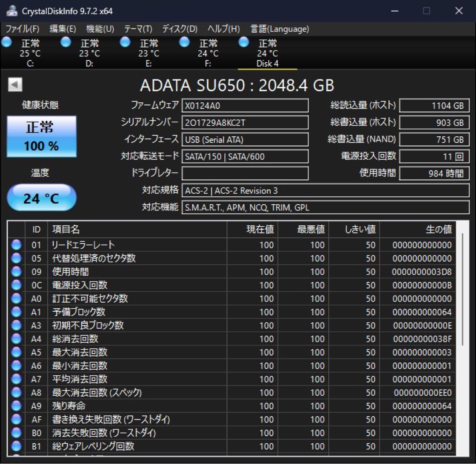
Task: Click raw value 00000000038F in 総消去回数 row
Action: click(422, 339)
